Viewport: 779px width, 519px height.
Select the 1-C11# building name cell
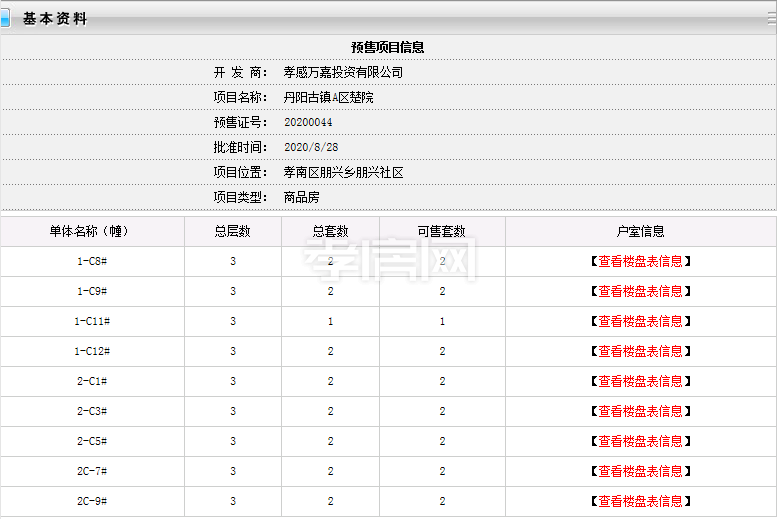92,322
